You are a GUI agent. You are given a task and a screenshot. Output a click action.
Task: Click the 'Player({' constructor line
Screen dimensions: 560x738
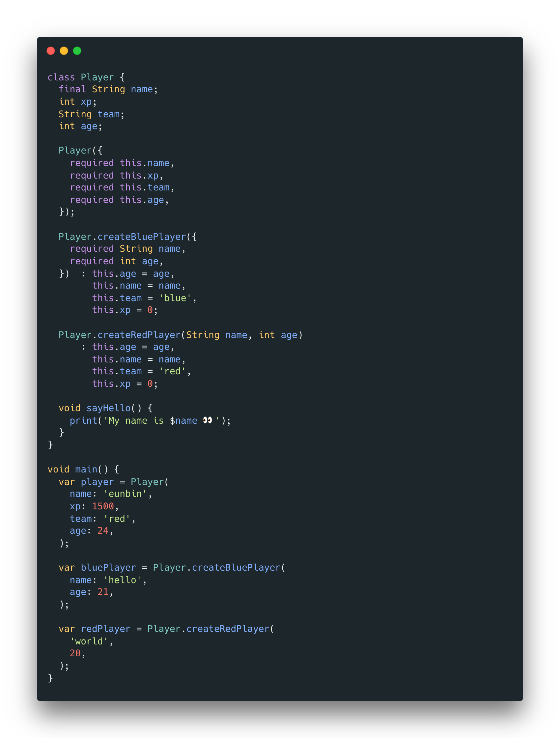tap(80, 151)
